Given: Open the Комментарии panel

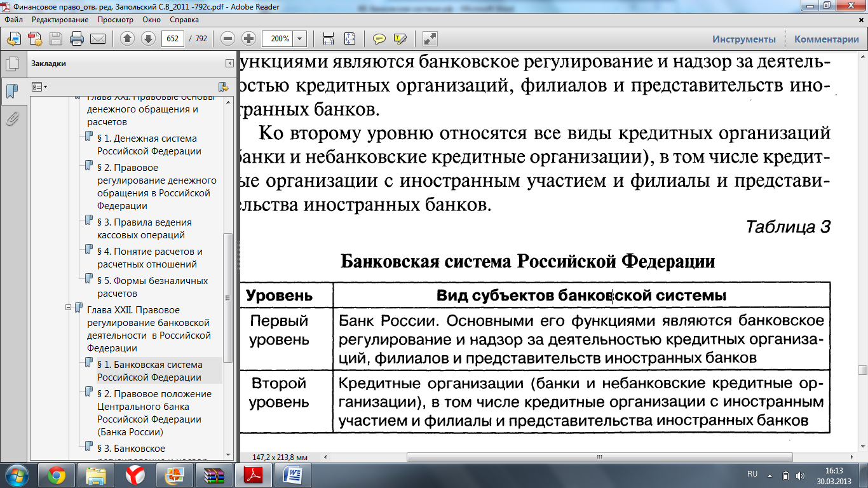Looking at the screenshot, I should coord(826,39).
